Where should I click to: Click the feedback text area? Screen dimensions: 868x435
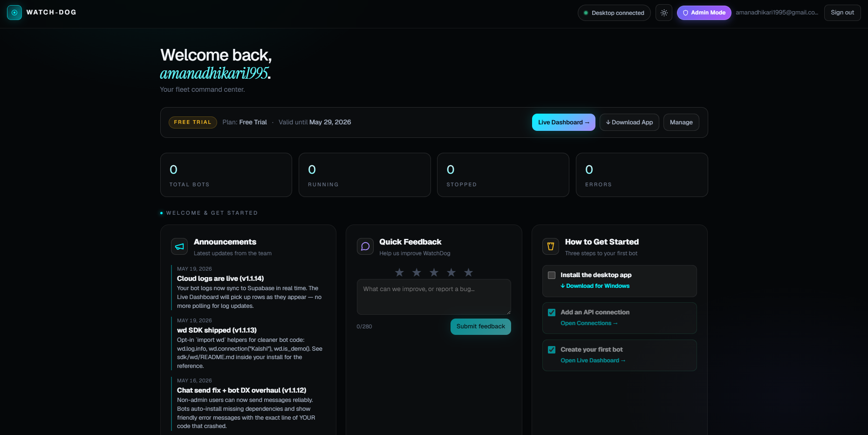pos(434,297)
